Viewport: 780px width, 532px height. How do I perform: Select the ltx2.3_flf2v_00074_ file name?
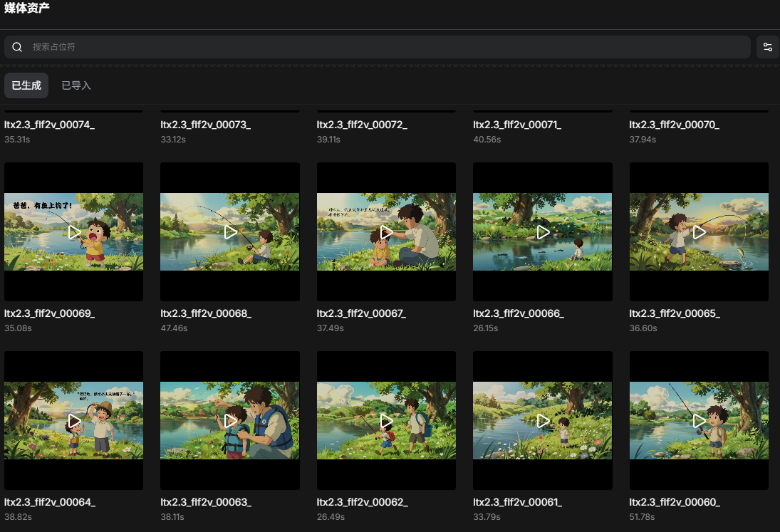pyautogui.click(x=49, y=125)
